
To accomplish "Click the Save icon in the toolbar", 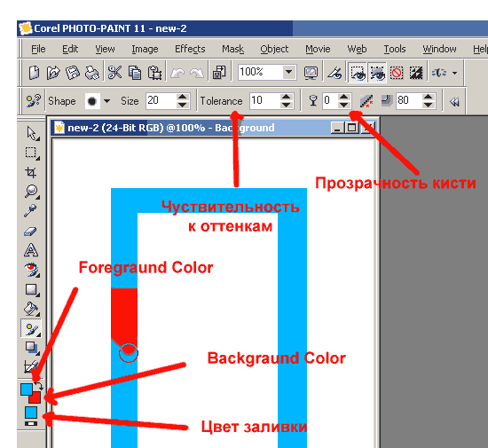I will [x=73, y=73].
